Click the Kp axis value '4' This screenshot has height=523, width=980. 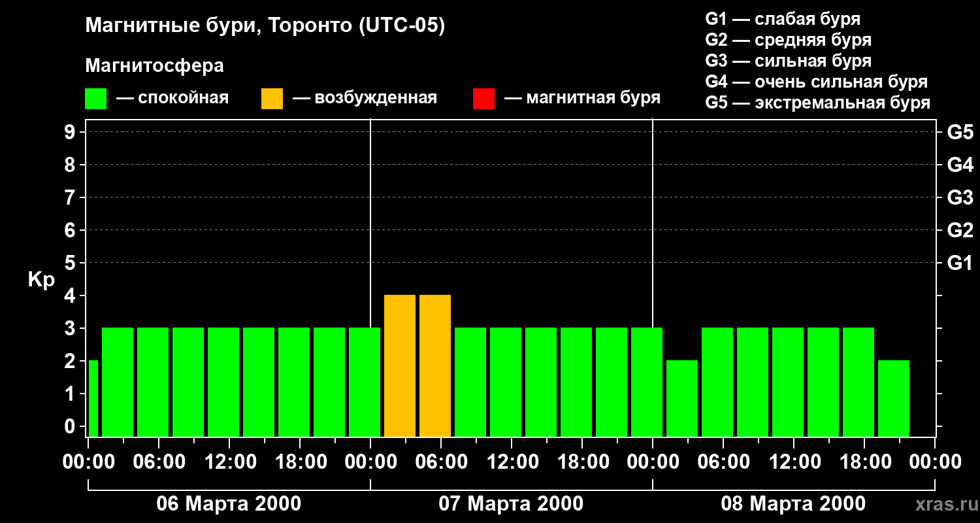(71, 295)
